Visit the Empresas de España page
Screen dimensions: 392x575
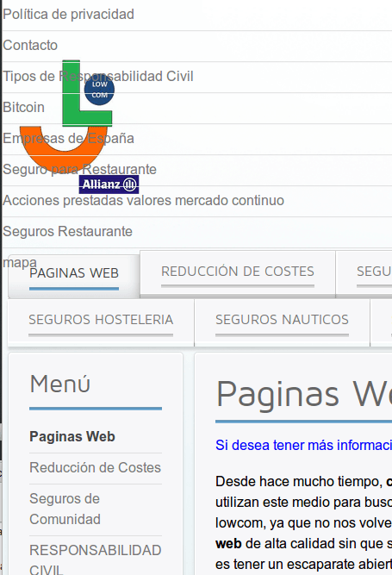[x=68, y=138]
